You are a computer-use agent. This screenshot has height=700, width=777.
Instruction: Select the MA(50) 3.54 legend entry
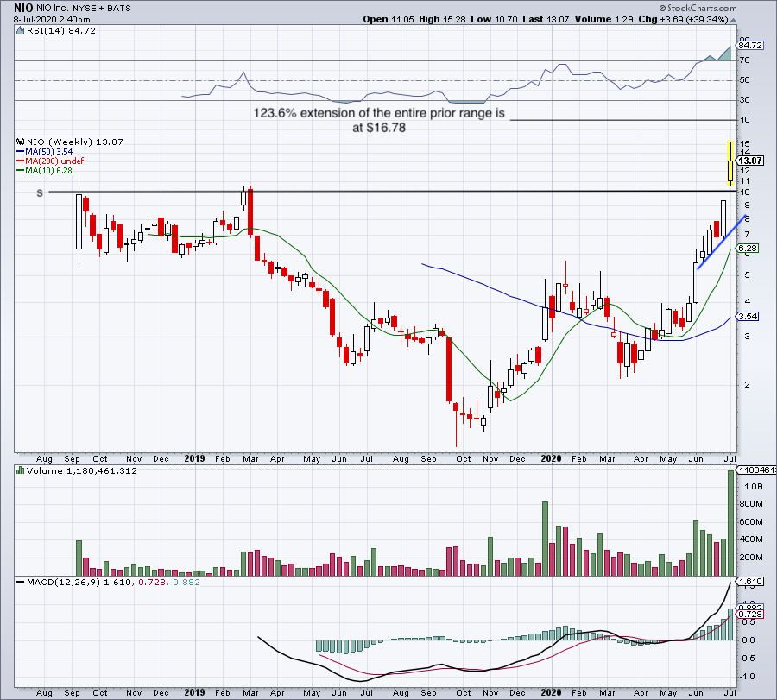click(x=45, y=152)
